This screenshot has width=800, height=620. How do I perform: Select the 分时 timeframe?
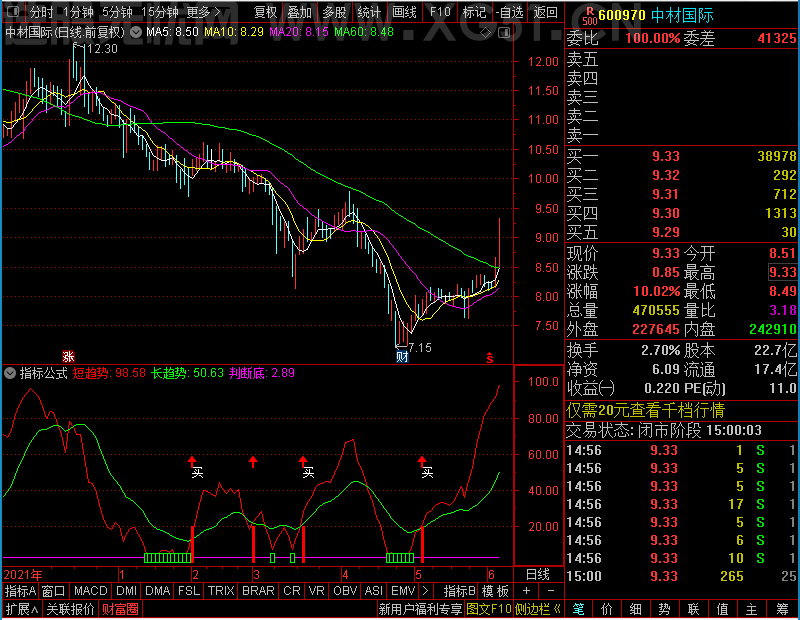(x=41, y=12)
